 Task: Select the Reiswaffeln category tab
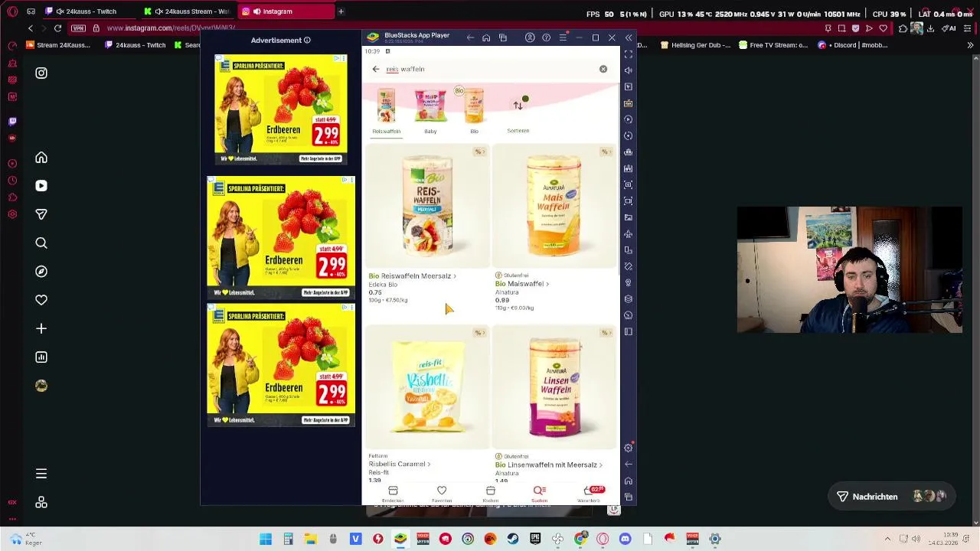[386, 111]
